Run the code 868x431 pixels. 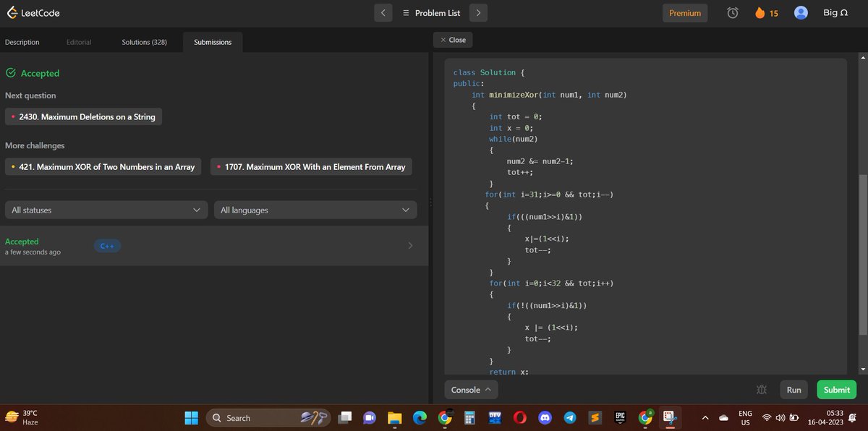tap(793, 390)
